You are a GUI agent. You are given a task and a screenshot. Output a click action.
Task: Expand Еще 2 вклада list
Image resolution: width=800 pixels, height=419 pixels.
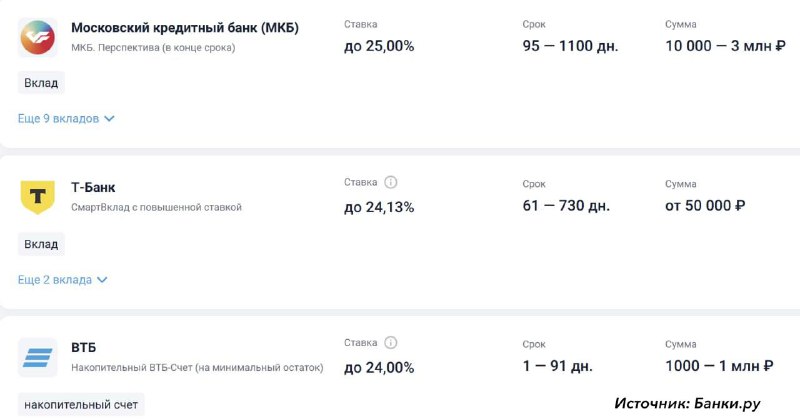click(63, 280)
